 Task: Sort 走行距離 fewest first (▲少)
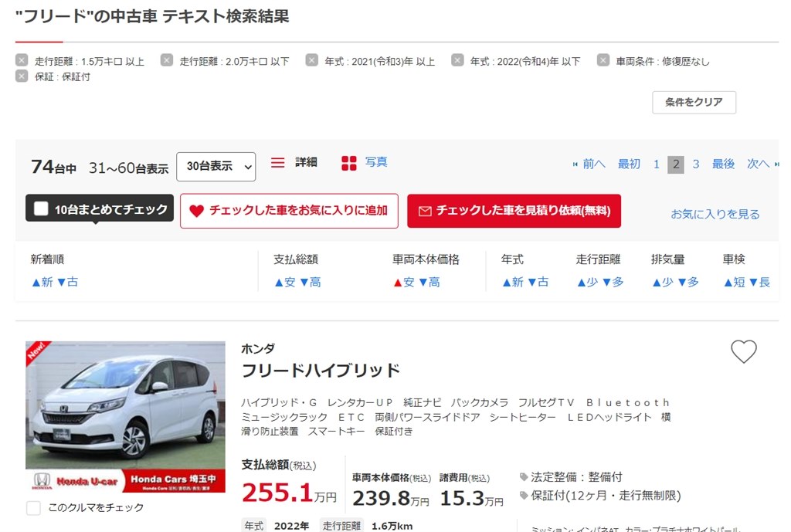coord(588,283)
